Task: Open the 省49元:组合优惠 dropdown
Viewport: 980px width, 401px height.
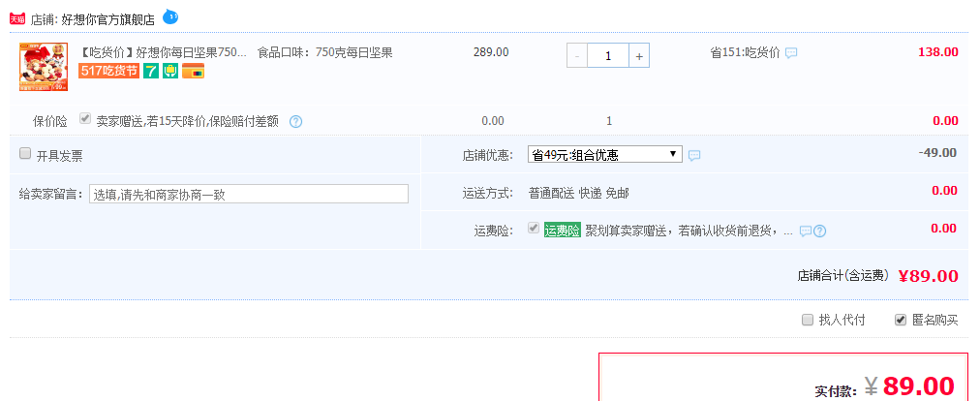Action: coord(605,154)
